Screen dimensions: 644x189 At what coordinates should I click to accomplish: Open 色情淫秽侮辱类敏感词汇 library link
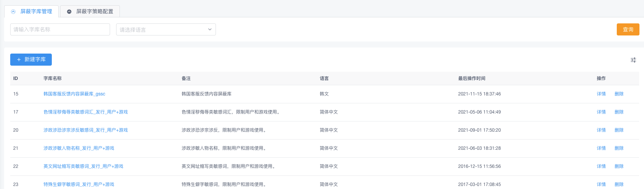pyautogui.click(x=85, y=112)
